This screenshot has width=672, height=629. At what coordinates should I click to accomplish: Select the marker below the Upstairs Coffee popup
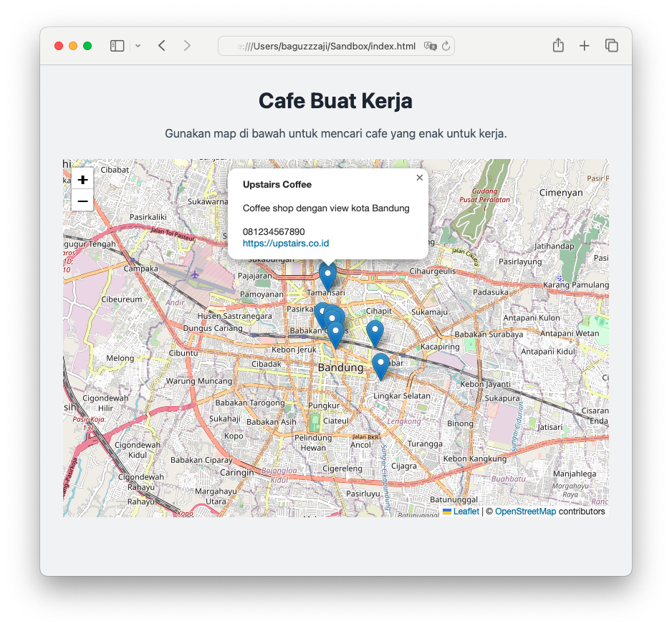[328, 278]
